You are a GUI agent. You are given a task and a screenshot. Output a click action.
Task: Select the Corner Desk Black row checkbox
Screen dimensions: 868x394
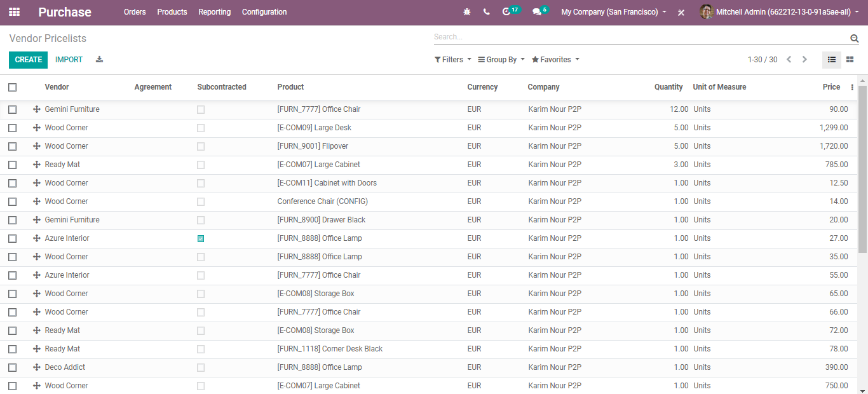[12, 349]
